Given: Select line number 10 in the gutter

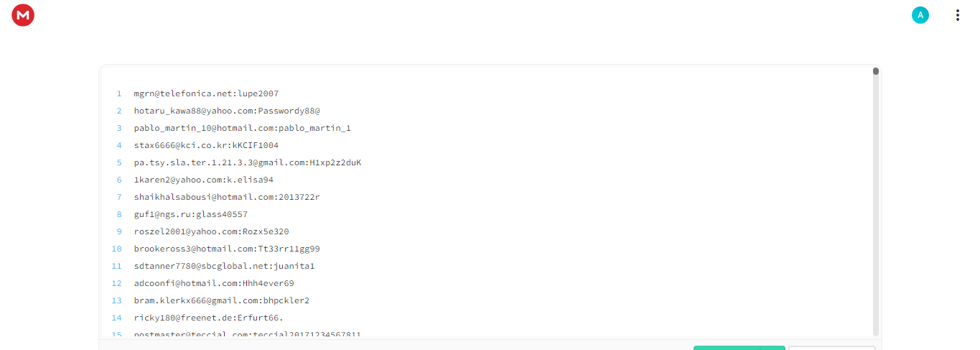Looking at the screenshot, I should click(116, 249).
